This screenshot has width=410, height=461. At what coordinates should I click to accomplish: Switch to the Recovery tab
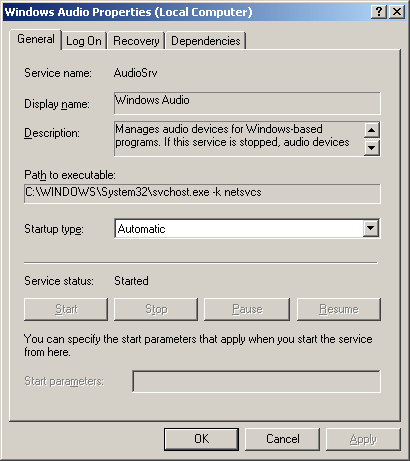pos(136,41)
